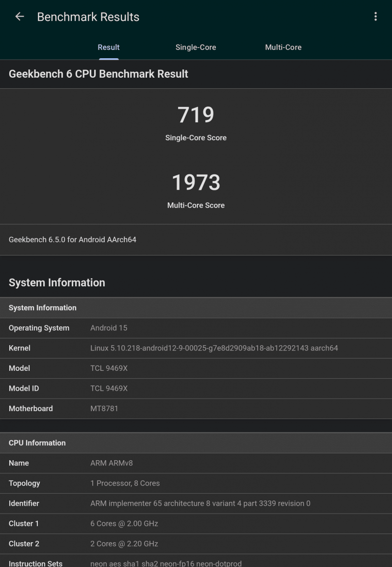This screenshot has width=392, height=567.
Task: Click the Multi-Core score 1973
Action: [196, 183]
